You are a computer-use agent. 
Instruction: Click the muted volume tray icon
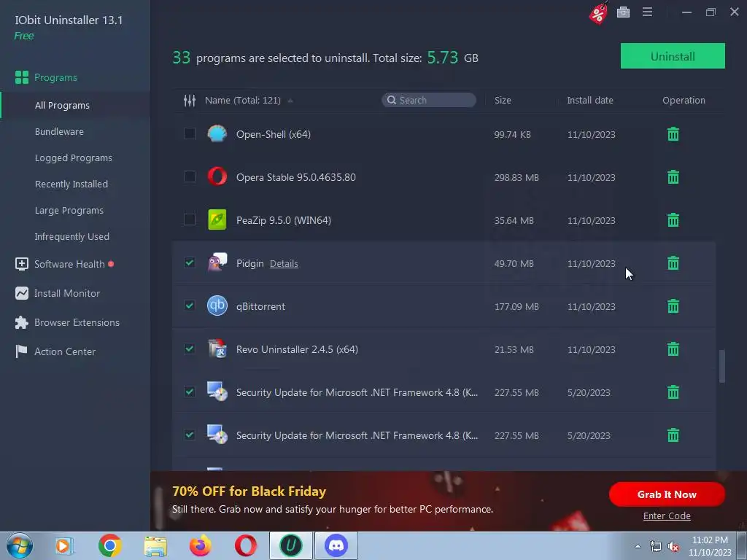point(673,547)
